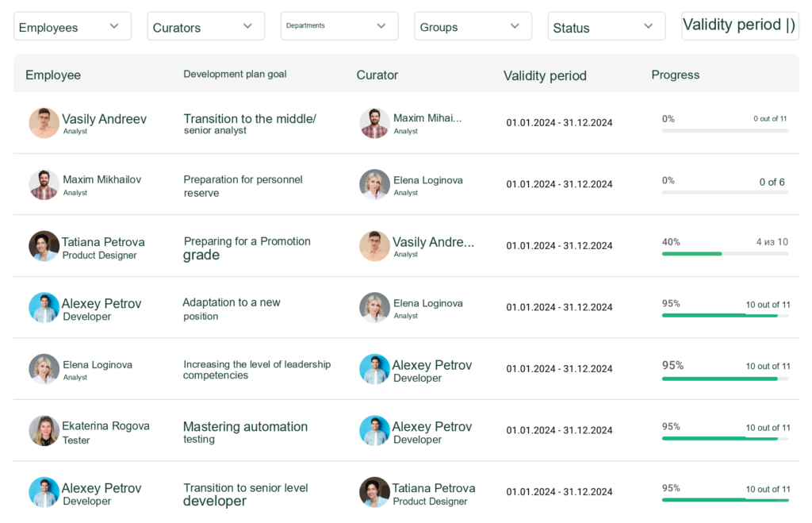Expand the Departments filter dropdown
The height and width of the screenshot is (523, 812).
pos(339,26)
